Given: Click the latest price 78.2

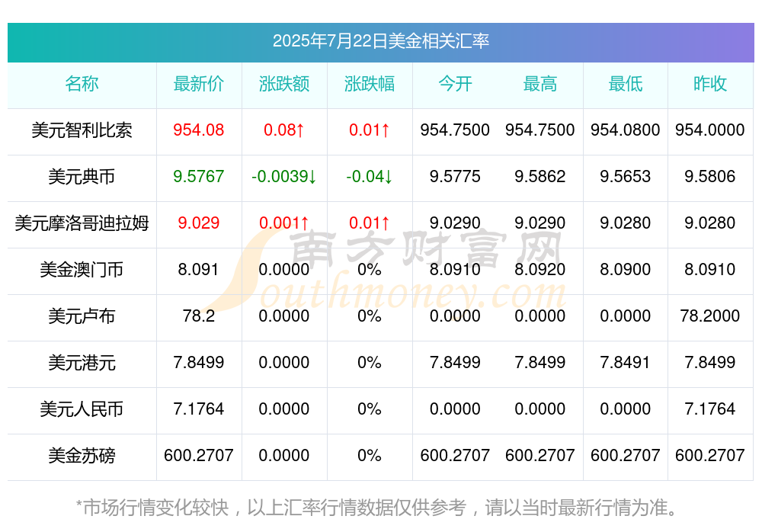Looking at the screenshot, I should point(199,316).
